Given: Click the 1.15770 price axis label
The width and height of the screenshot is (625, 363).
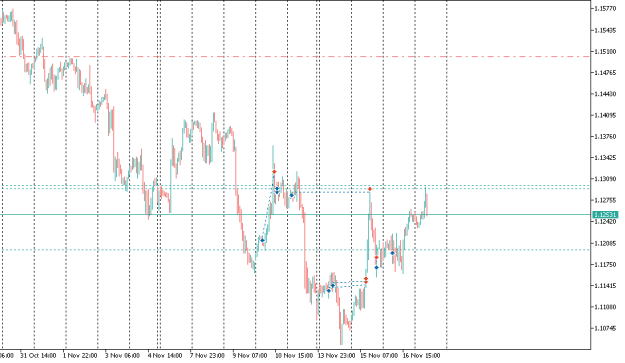Looking at the screenshot, I should pos(605,9).
